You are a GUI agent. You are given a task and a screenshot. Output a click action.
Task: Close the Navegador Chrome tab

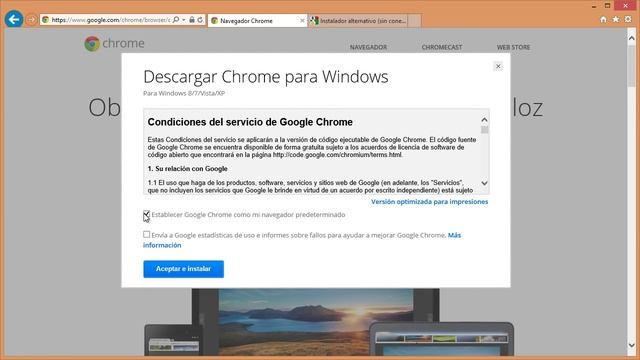(x=302, y=20)
